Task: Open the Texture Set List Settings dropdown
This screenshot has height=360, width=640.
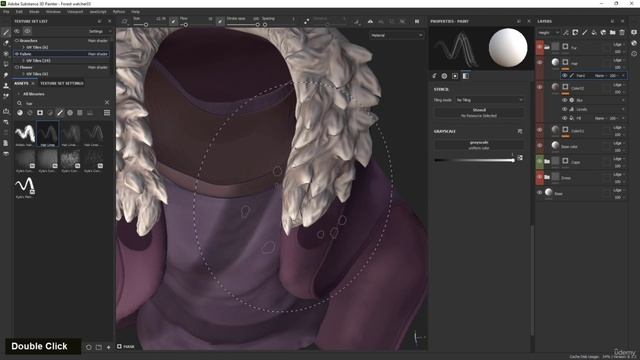Action: [100, 31]
